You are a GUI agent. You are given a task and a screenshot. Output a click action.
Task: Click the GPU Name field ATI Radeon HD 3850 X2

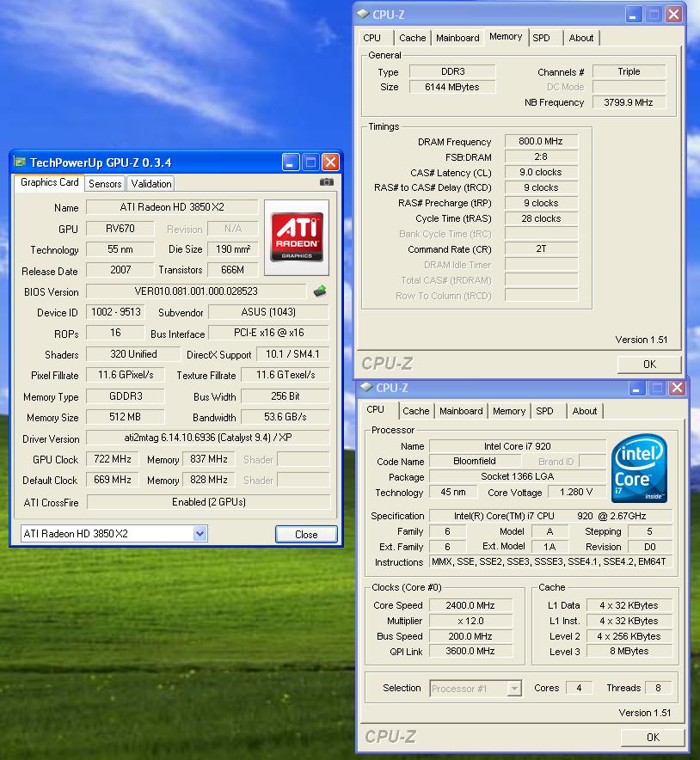point(172,207)
